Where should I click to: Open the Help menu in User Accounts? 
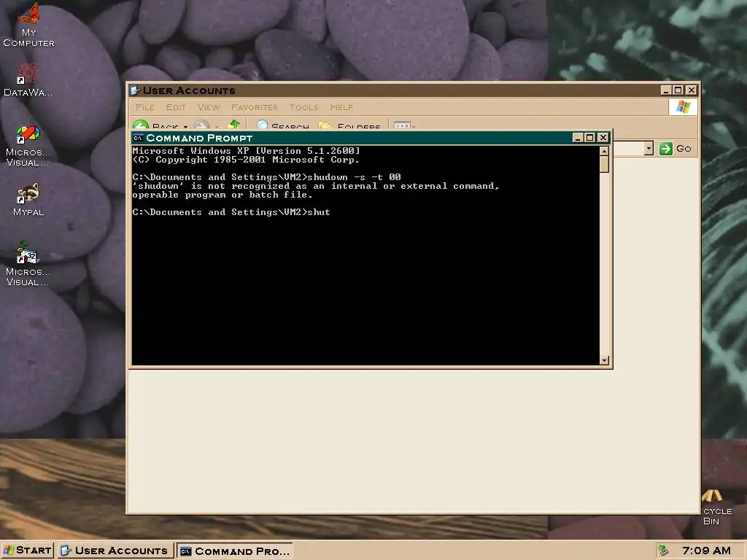(x=341, y=107)
